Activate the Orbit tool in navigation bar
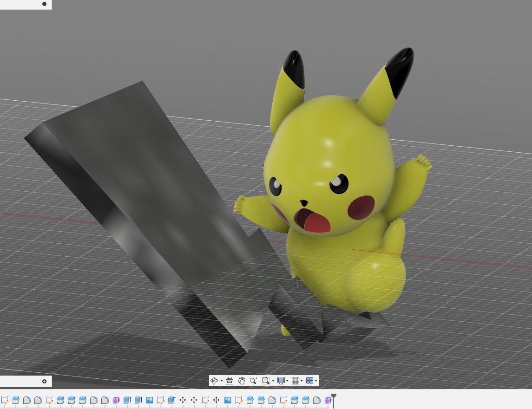This screenshot has width=532, height=409. coord(215,381)
